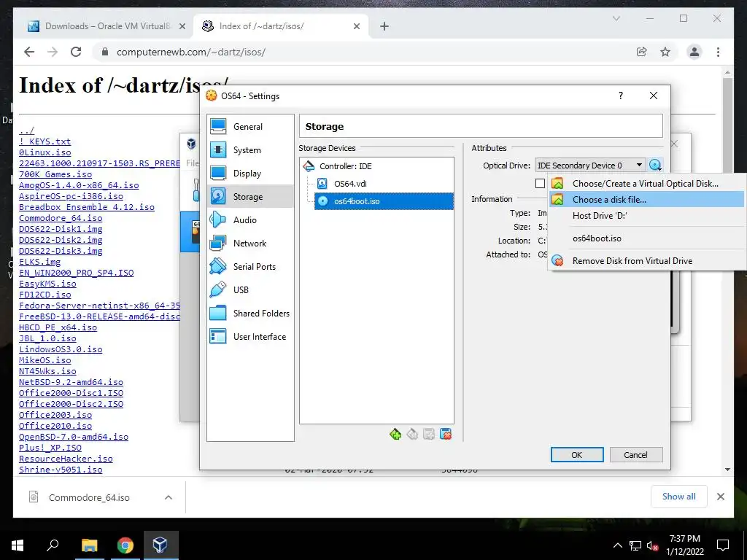Open Chrome from the taskbar
The height and width of the screenshot is (560, 747).
[x=125, y=545]
